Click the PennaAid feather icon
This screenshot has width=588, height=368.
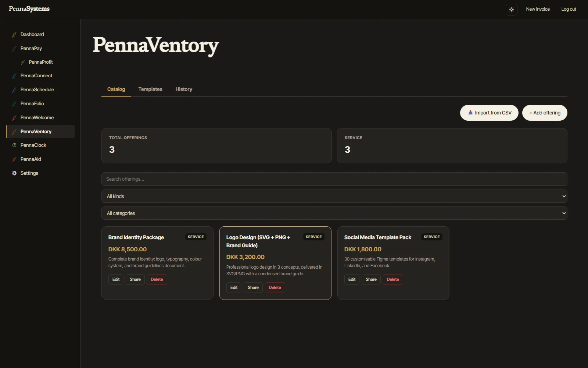(x=14, y=159)
